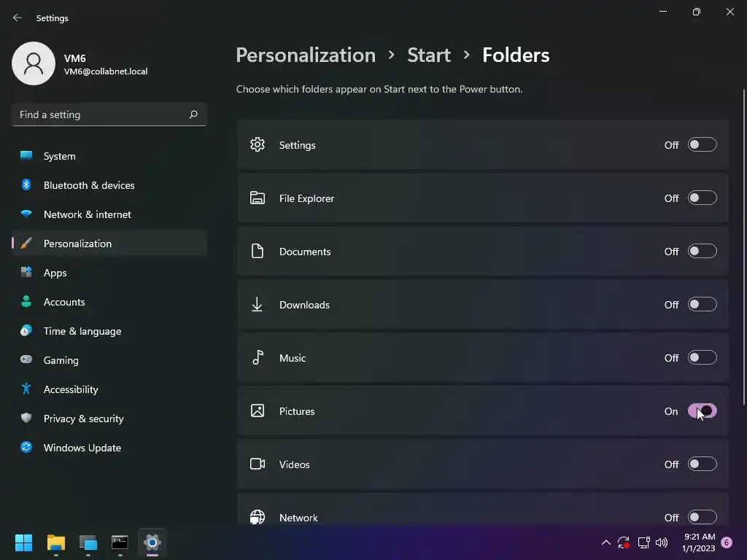Open Windows Update page
The width and height of the screenshot is (747, 560).
(109, 448)
